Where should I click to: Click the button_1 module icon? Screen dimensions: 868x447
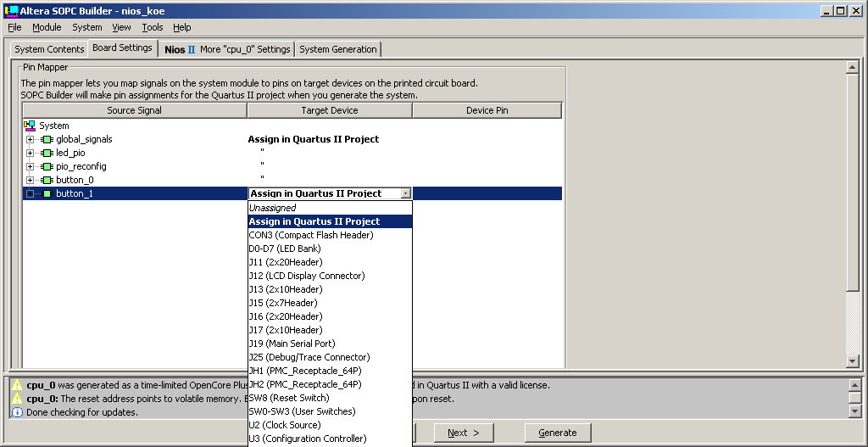click(47, 194)
